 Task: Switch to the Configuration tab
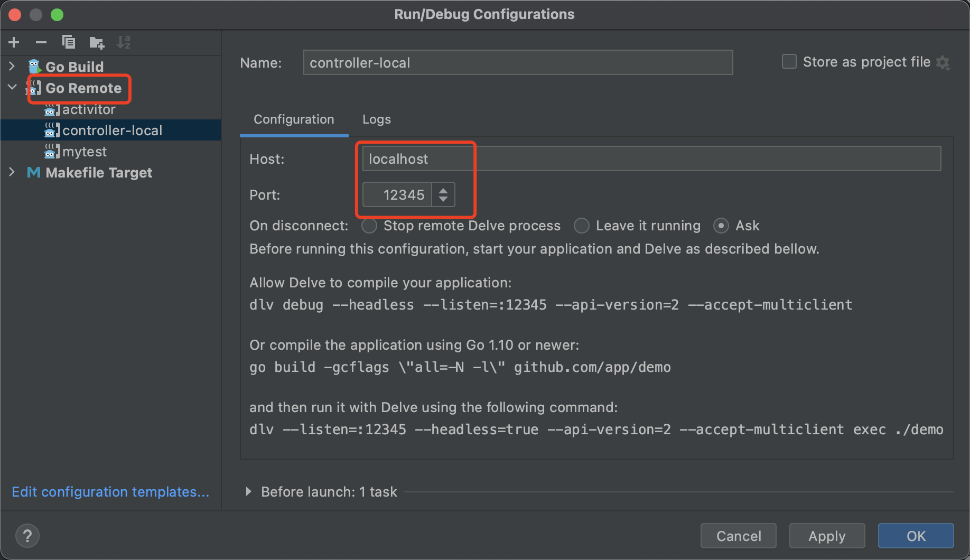pyautogui.click(x=294, y=119)
